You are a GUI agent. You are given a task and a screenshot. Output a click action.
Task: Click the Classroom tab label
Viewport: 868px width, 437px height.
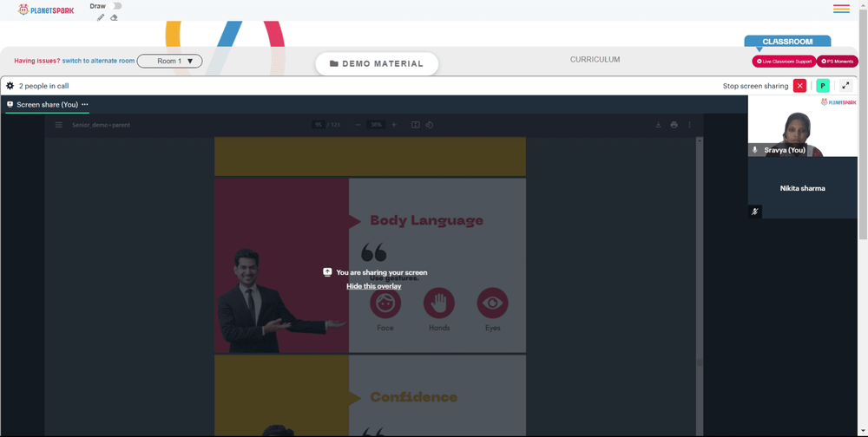click(x=787, y=42)
